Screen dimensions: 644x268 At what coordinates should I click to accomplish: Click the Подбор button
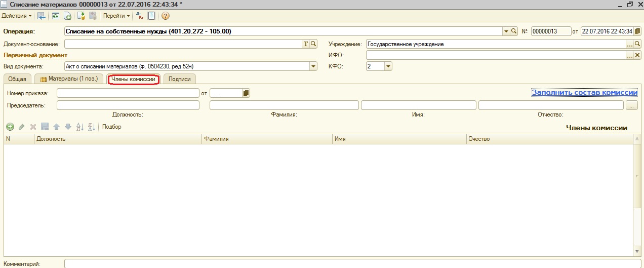pyautogui.click(x=112, y=127)
